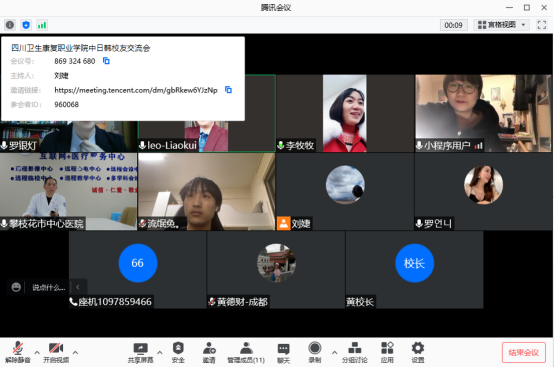Open 管理成员(11) member management
The image size is (554, 367).
click(246, 352)
